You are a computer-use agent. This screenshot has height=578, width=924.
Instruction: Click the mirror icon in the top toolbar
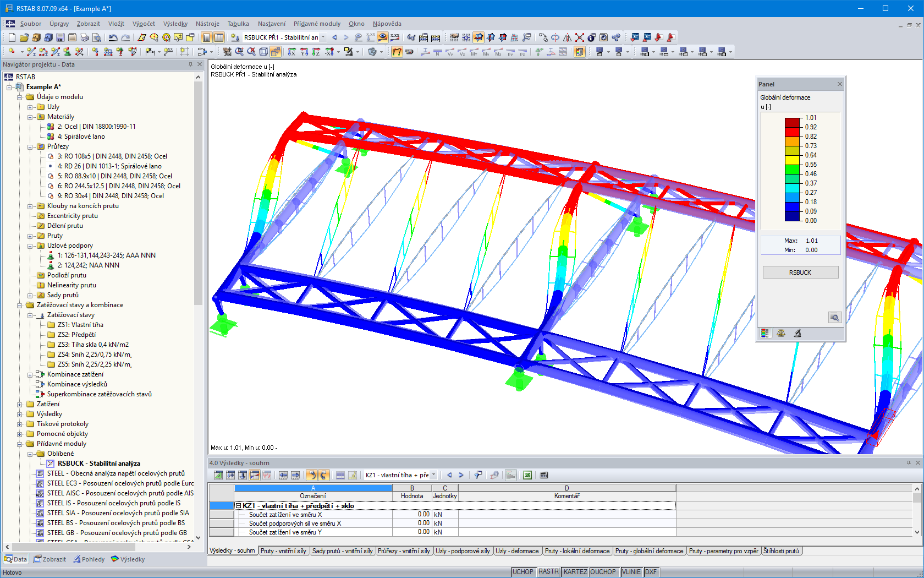click(x=568, y=37)
